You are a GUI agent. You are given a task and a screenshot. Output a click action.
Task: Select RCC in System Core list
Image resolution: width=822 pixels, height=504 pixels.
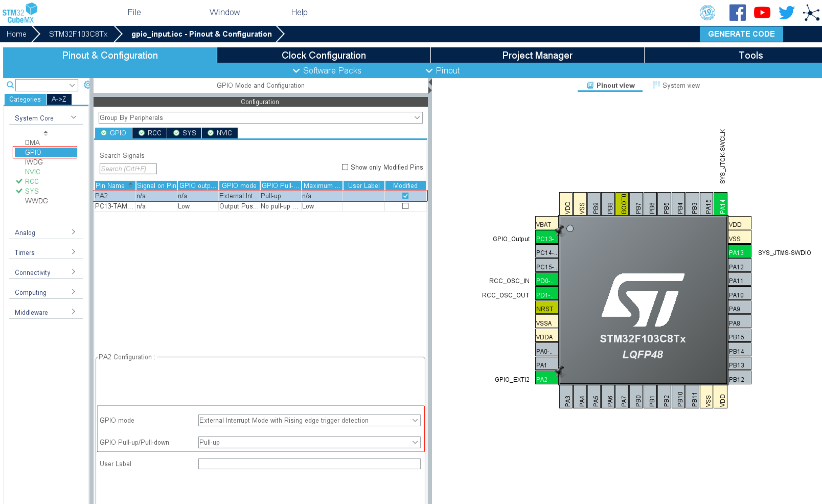(32, 181)
